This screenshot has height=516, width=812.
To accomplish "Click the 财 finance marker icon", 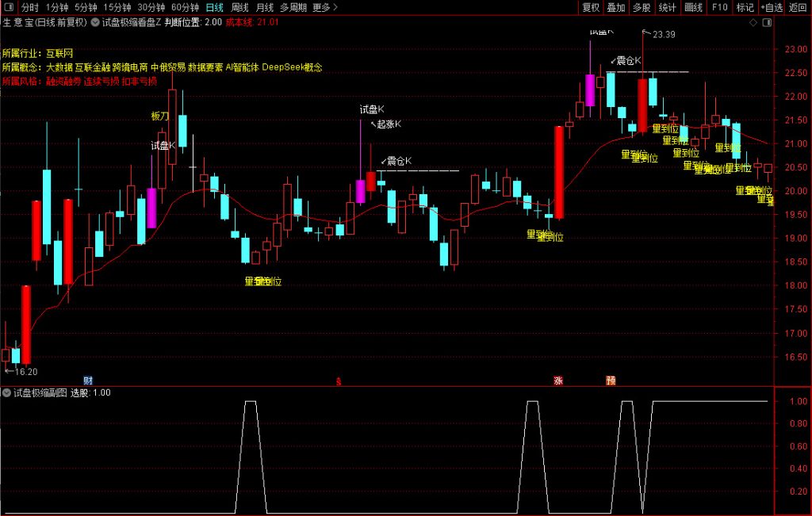I will 87,380.
